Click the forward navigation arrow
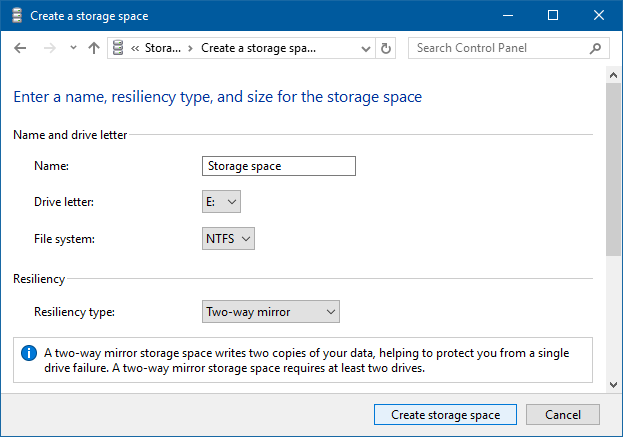This screenshot has width=624, height=437. click(x=50, y=48)
